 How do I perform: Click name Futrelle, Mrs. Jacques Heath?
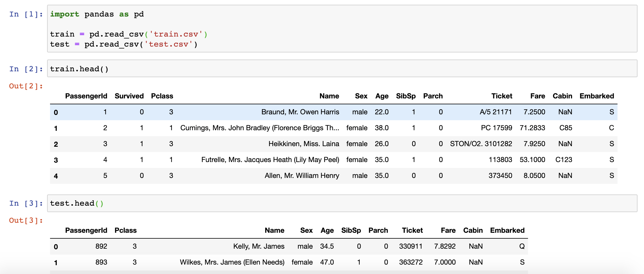[270, 160]
